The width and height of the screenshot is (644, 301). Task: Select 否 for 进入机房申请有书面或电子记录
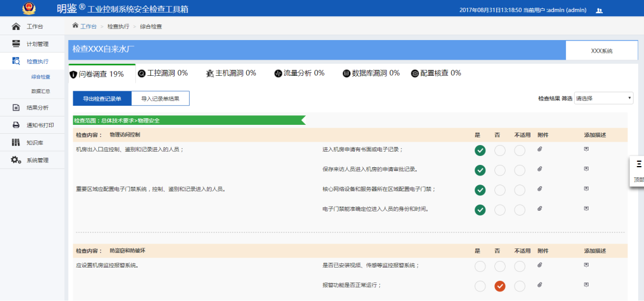pyautogui.click(x=500, y=150)
